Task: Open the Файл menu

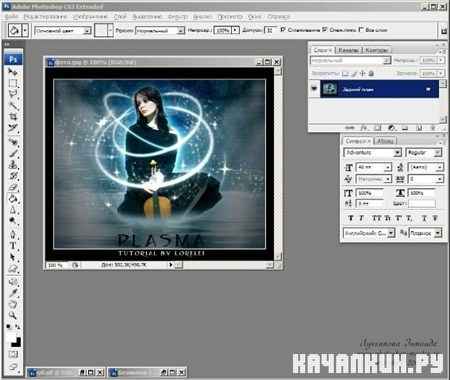Action: point(11,17)
